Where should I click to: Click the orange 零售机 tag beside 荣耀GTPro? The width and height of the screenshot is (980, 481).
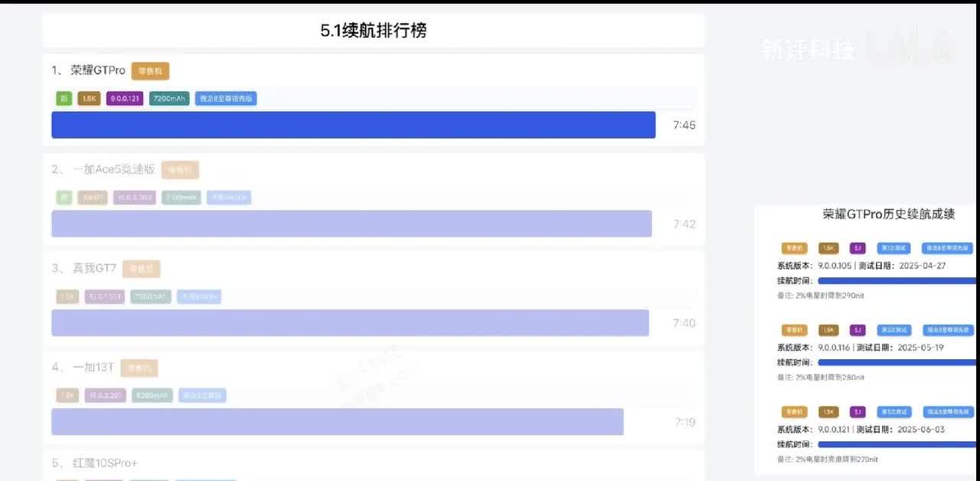coord(150,71)
